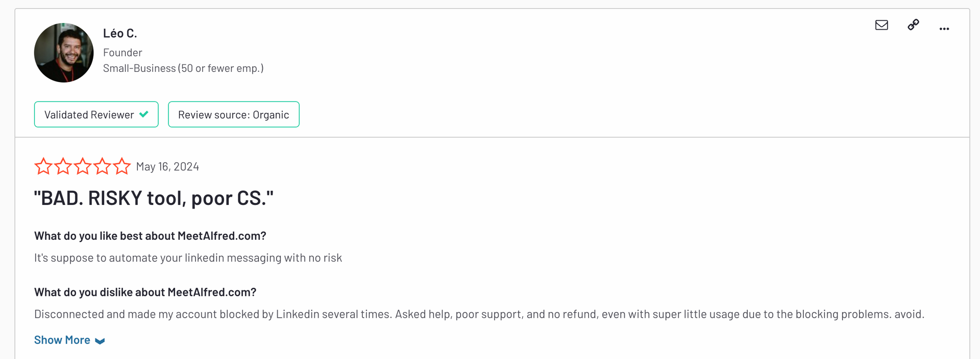Open Léo C. profile photo
The image size is (980, 359).
coord(64,53)
